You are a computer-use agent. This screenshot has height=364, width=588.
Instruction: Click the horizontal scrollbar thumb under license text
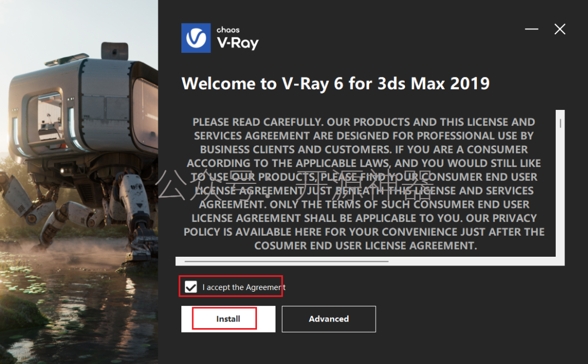click(x=286, y=261)
